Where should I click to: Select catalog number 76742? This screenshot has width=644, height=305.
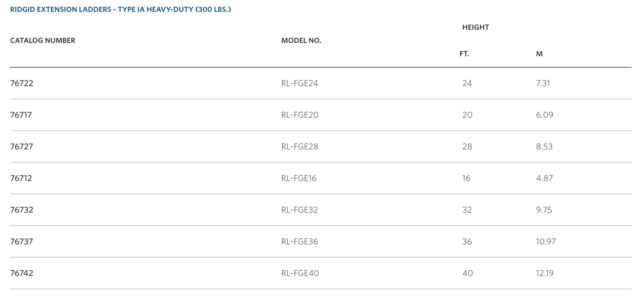point(22,273)
